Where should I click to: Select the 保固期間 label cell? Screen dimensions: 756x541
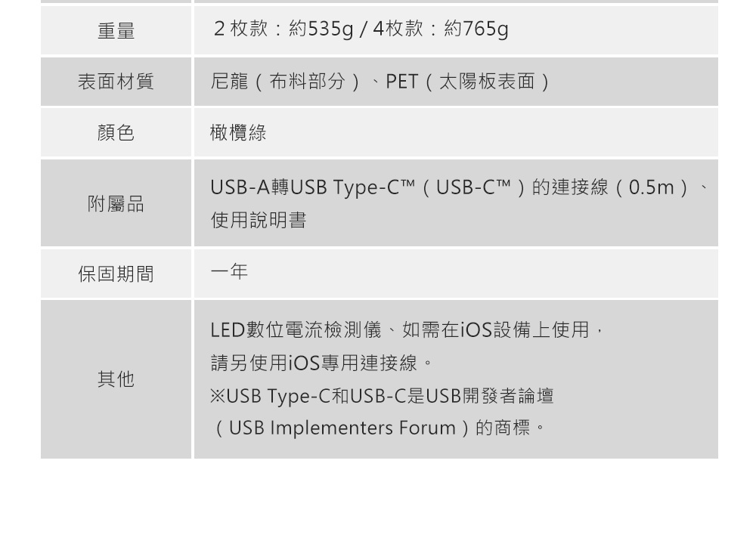click(116, 274)
